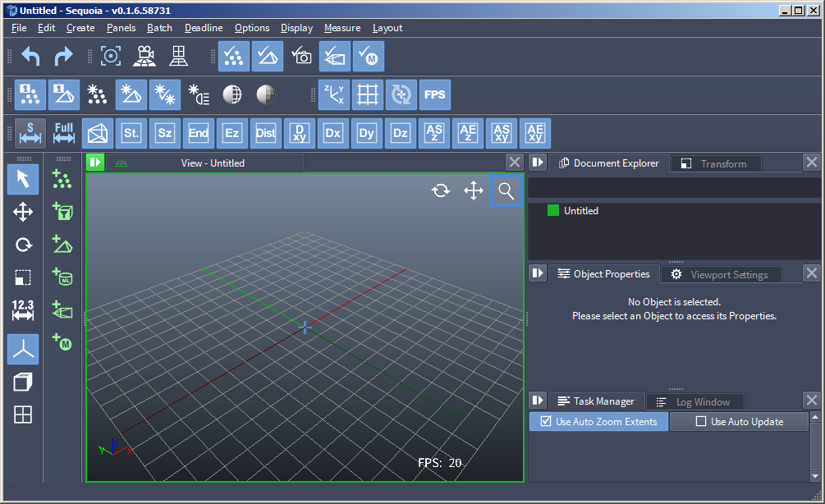This screenshot has width=825, height=504.
Task: Expand the Object Properties panel arrow
Action: point(537,273)
